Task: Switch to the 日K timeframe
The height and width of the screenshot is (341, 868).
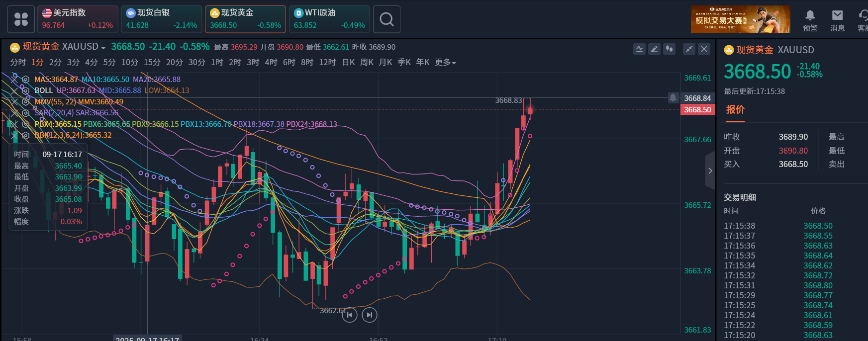Action: [348, 63]
